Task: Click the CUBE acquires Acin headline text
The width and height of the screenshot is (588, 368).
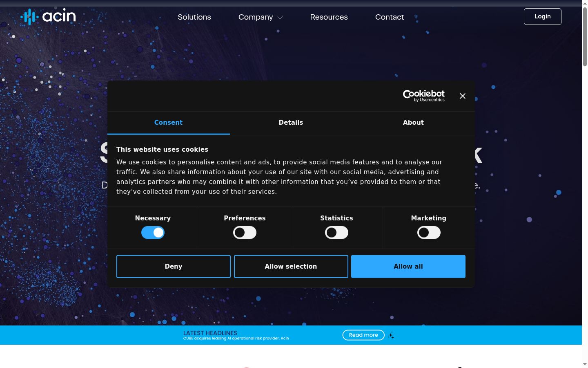Action: (236, 339)
